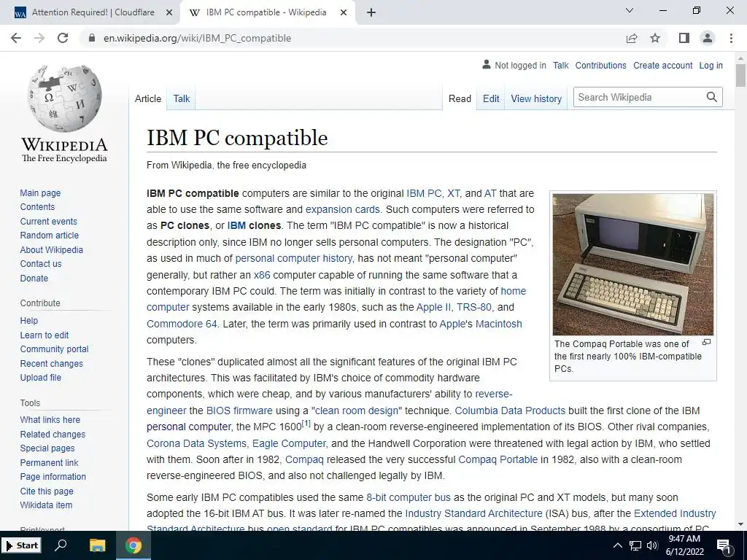Open the Windows Start button

point(21,545)
